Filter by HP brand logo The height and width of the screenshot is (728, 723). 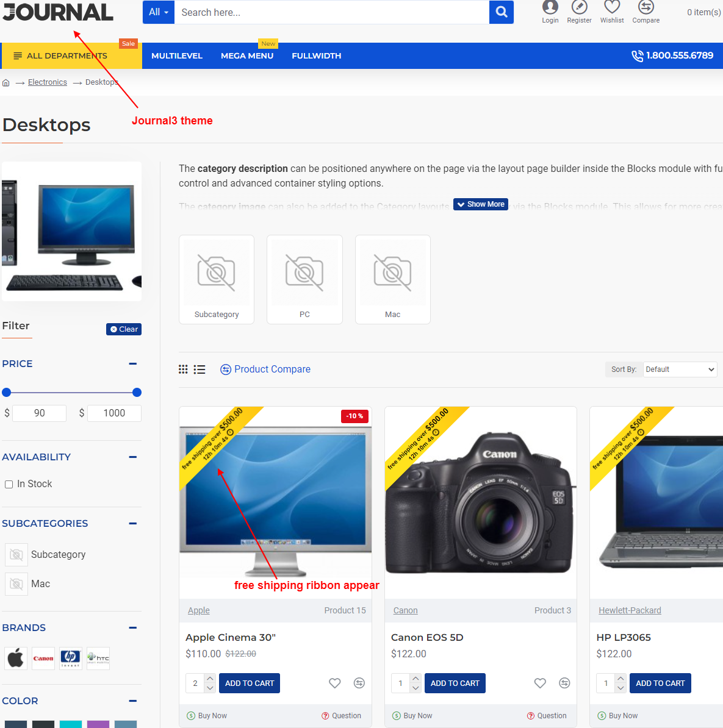(71, 658)
